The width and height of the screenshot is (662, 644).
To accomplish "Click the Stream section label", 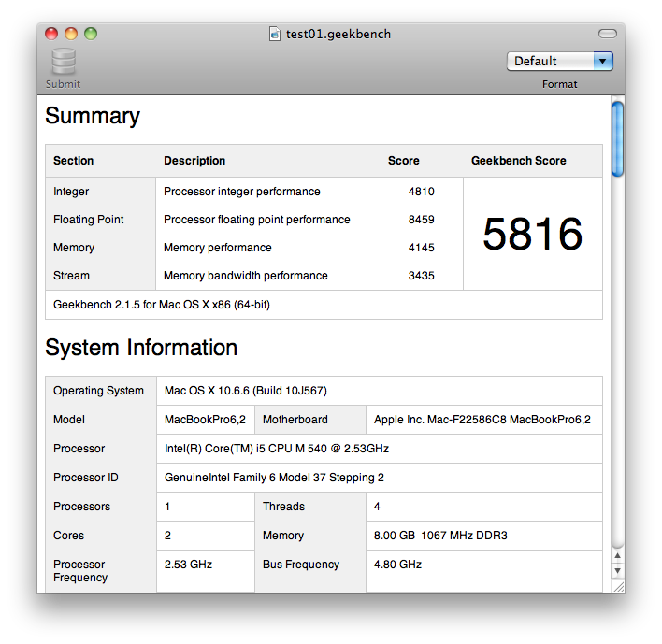I will (x=71, y=276).
